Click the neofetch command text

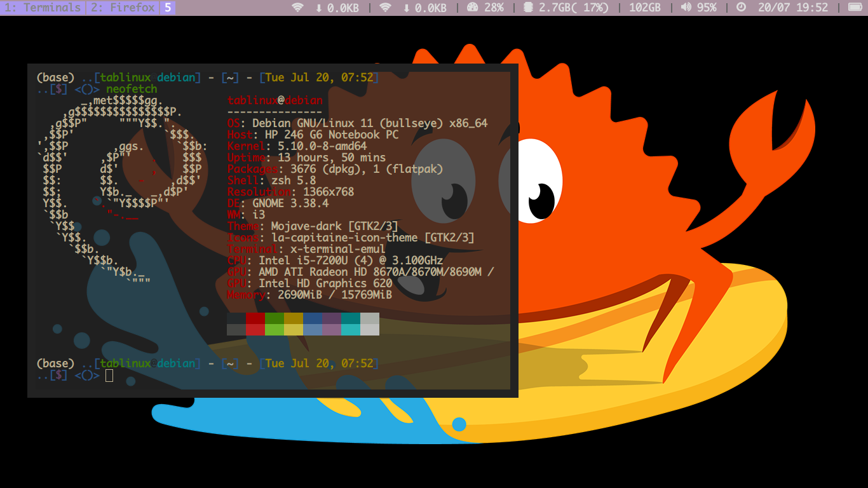click(132, 90)
